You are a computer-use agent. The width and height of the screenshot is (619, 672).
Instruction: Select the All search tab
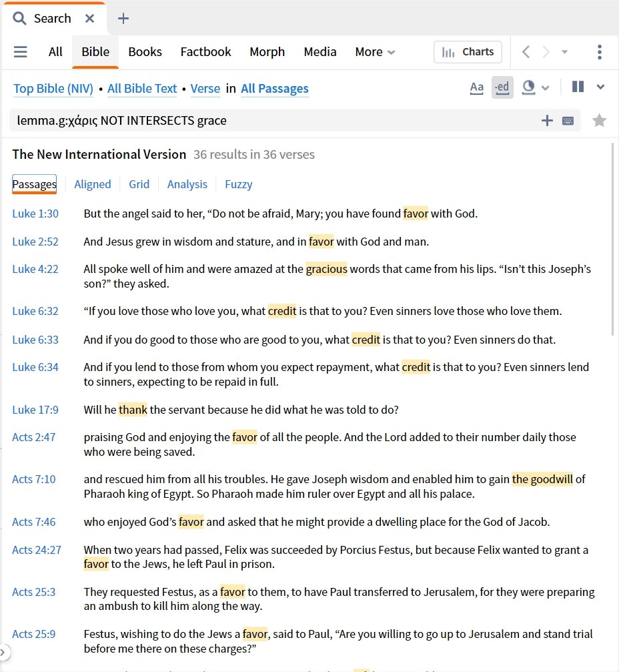click(55, 52)
